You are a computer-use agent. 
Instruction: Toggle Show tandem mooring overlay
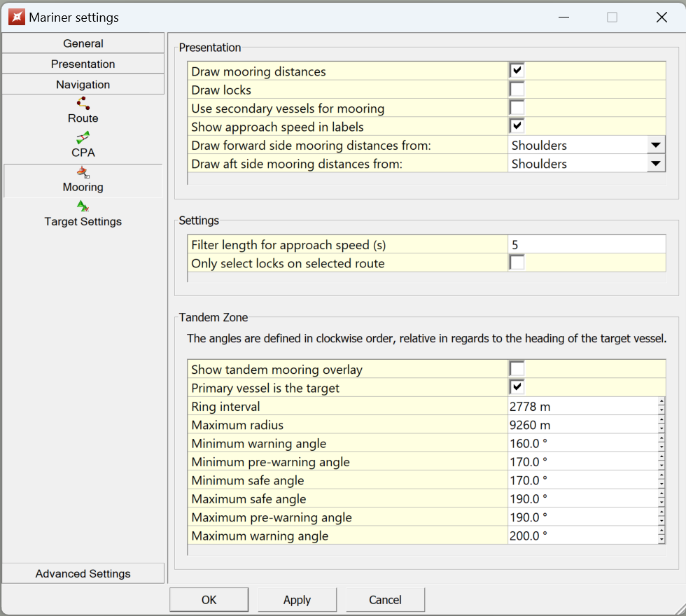(x=517, y=369)
